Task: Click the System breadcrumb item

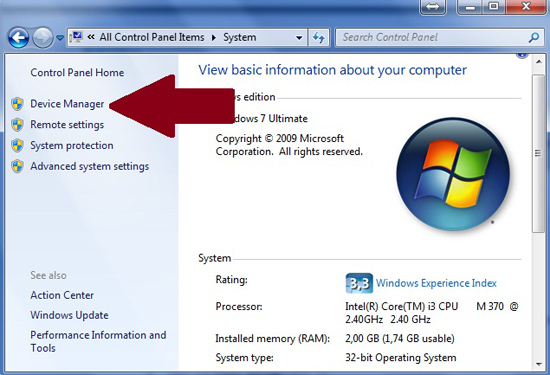Action: (x=240, y=37)
